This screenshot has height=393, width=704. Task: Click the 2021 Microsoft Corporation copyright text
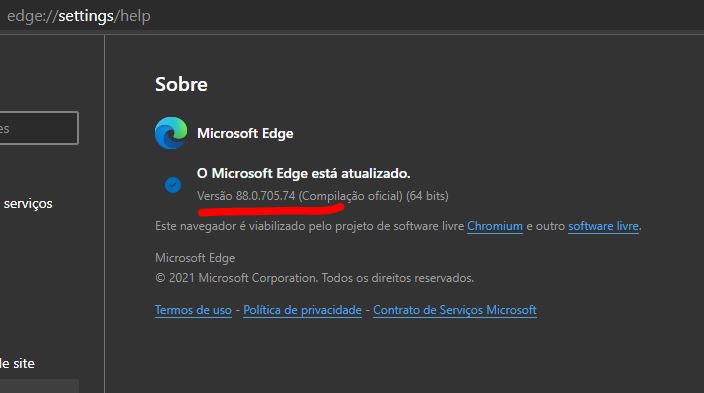pos(314,278)
